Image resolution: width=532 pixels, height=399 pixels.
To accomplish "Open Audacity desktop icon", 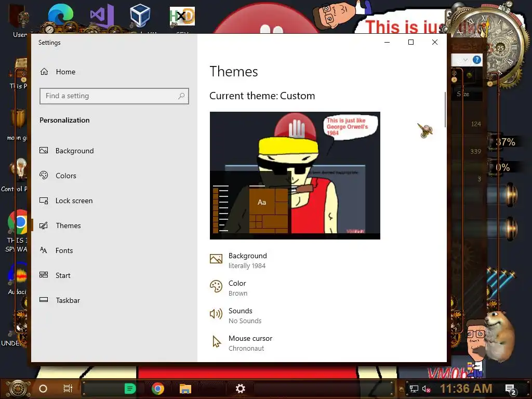I will [18, 274].
